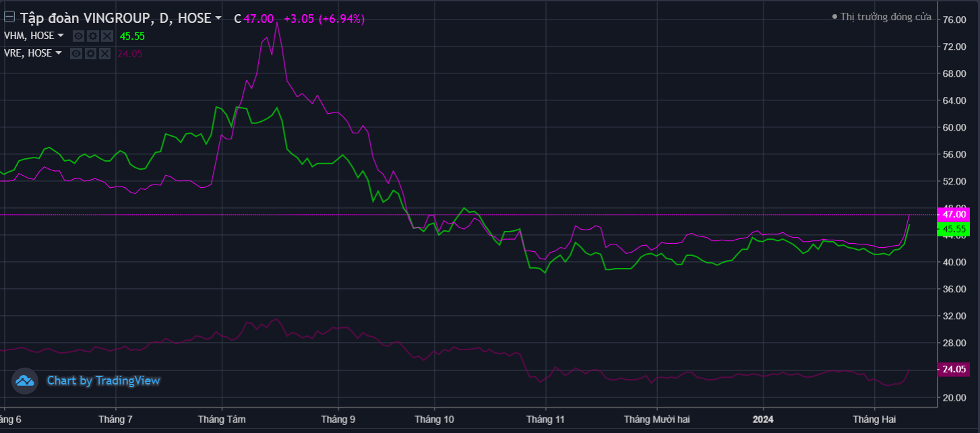Click the 72.00 tick on the price scale

954,46
